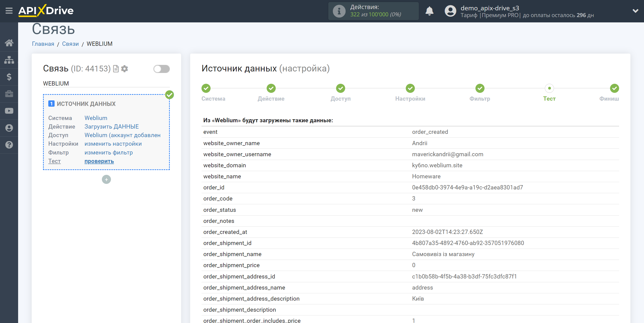Viewport: 644px width, 323px height.
Task: Click the Действия counter panel
Action: point(373,11)
